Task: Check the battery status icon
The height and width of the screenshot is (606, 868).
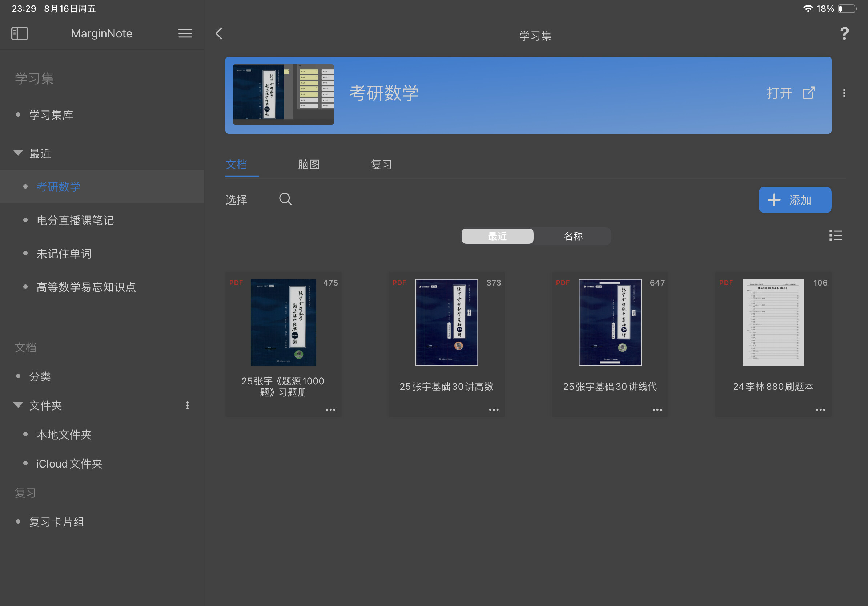Action: pos(847,8)
